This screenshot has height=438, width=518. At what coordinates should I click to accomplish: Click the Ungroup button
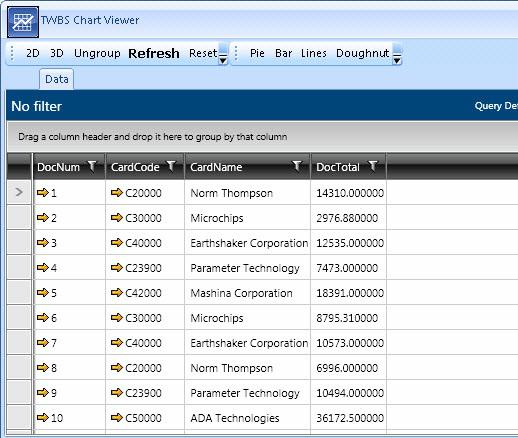pos(97,53)
